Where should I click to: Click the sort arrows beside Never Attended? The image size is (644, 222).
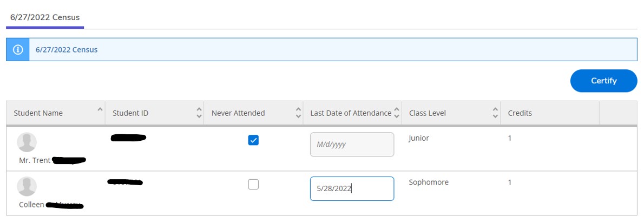coord(298,113)
